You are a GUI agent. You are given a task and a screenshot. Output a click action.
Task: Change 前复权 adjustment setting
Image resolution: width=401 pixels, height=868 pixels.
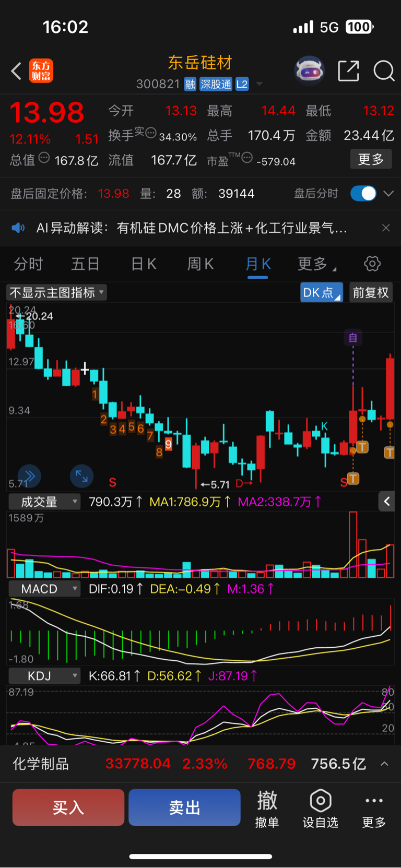[371, 292]
